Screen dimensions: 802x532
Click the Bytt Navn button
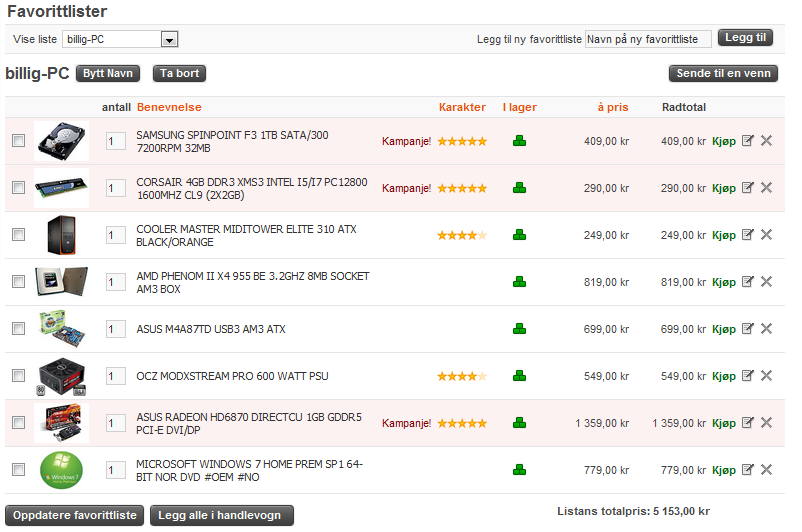coord(108,74)
